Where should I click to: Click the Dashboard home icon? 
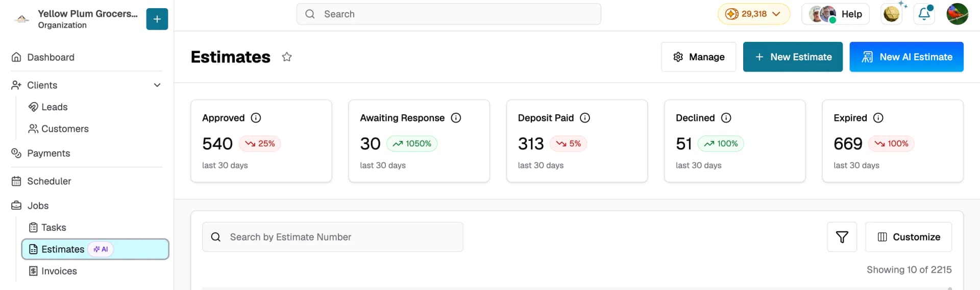coord(16,57)
